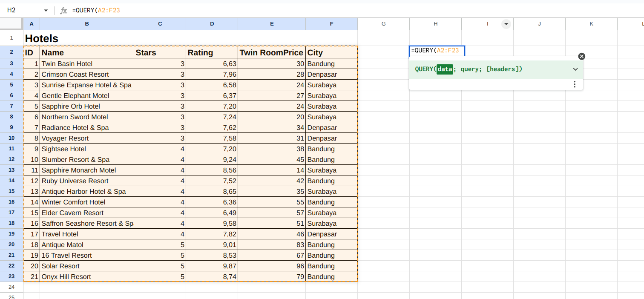Select the column B header
Viewport: 644px width, 299px height.
[87, 24]
